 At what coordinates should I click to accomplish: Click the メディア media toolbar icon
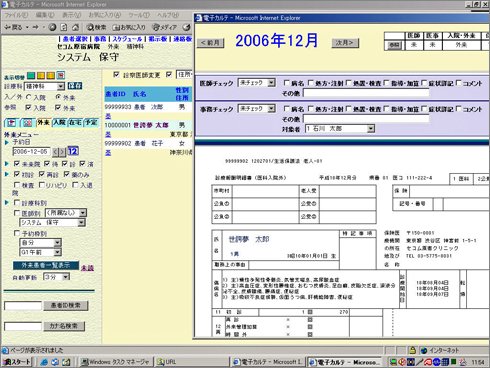[x=164, y=27]
